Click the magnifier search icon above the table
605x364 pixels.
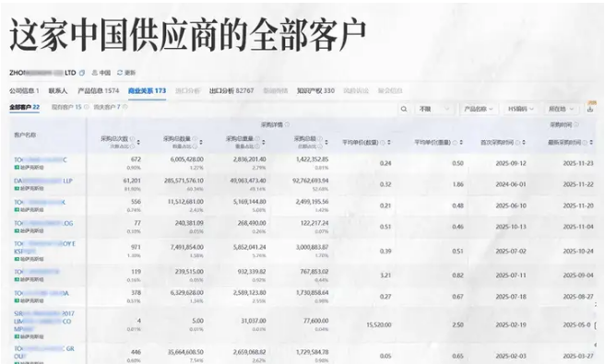tap(404, 109)
